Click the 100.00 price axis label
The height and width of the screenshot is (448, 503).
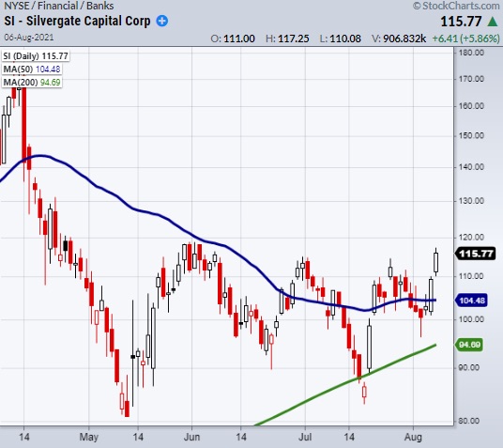[471, 319]
